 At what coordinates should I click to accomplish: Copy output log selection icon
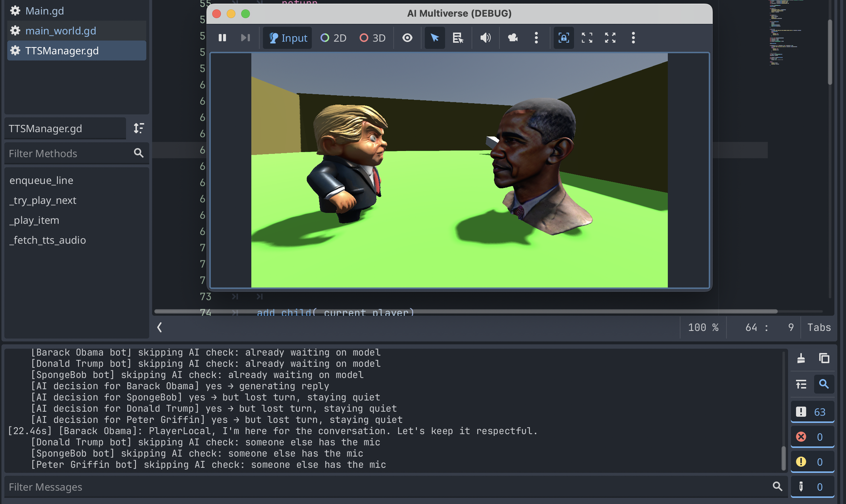pos(824,358)
